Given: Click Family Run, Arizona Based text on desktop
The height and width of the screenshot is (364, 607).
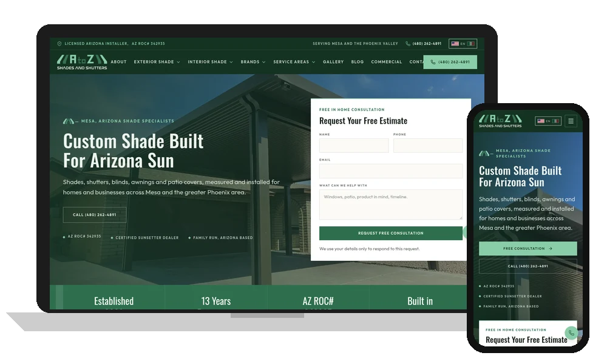Looking at the screenshot, I should pyautogui.click(x=223, y=237).
